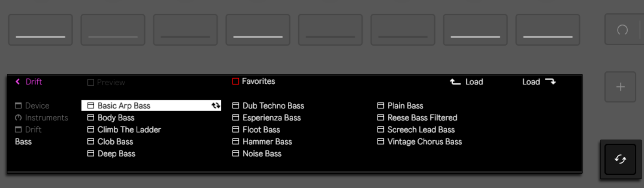Click the hot-swap icon on Basic Arp Bass

(x=216, y=105)
